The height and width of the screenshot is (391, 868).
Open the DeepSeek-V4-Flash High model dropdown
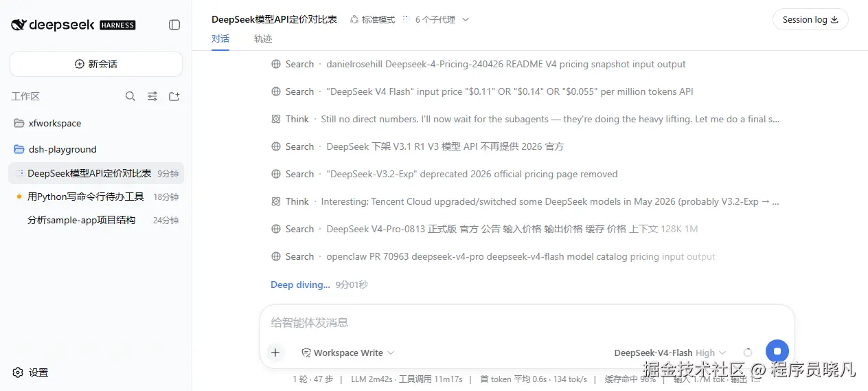pos(670,353)
